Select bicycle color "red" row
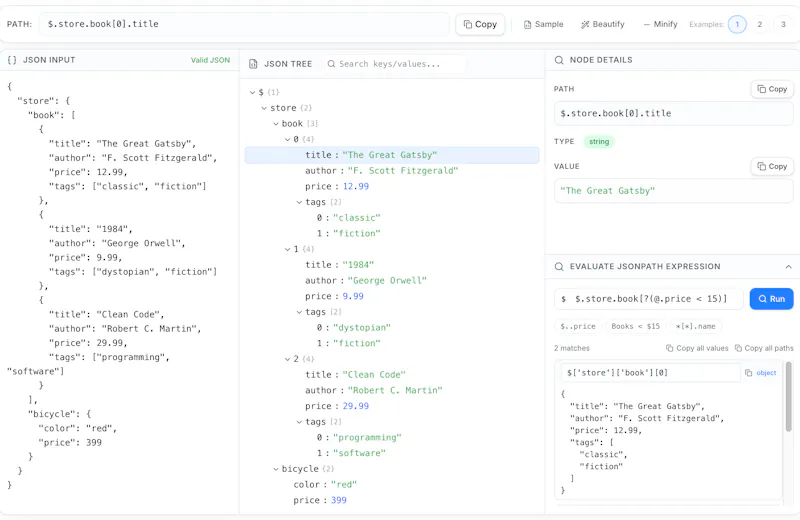The width and height of the screenshot is (800, 520). point(392,485)
